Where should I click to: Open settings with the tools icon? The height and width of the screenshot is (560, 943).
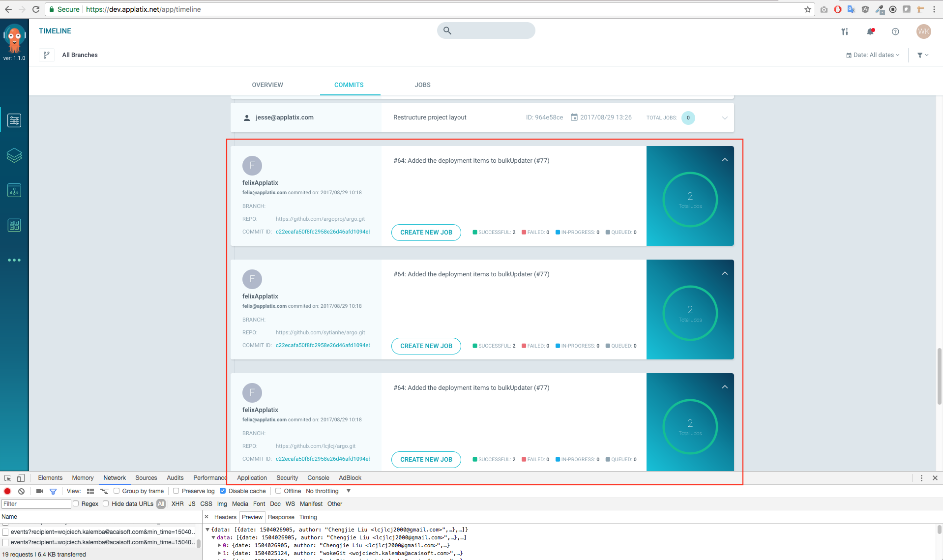[x=845, y=31]
